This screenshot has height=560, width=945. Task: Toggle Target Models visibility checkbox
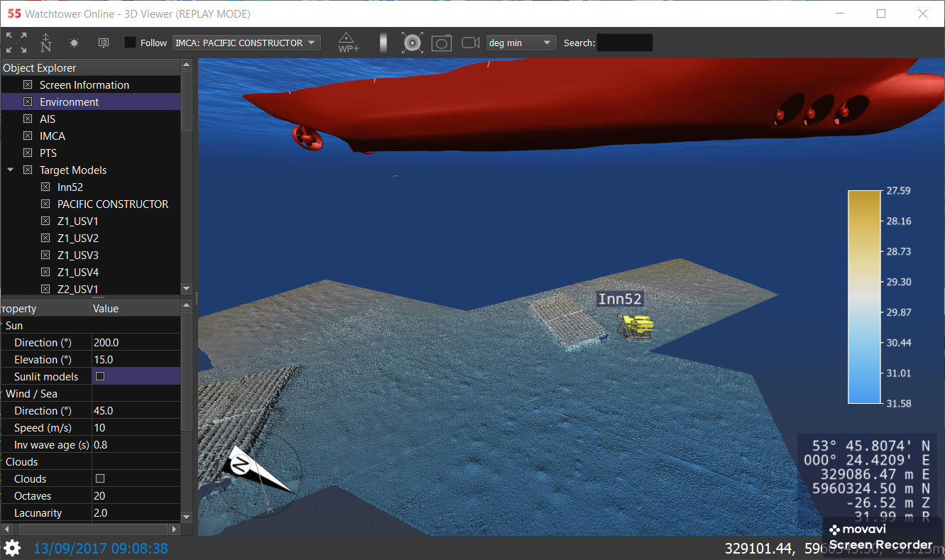[28, 170]
